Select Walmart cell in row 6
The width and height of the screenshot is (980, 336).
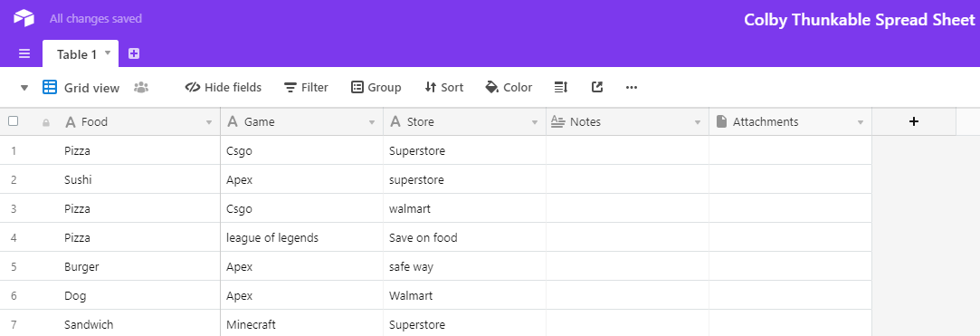coord(465,295)
